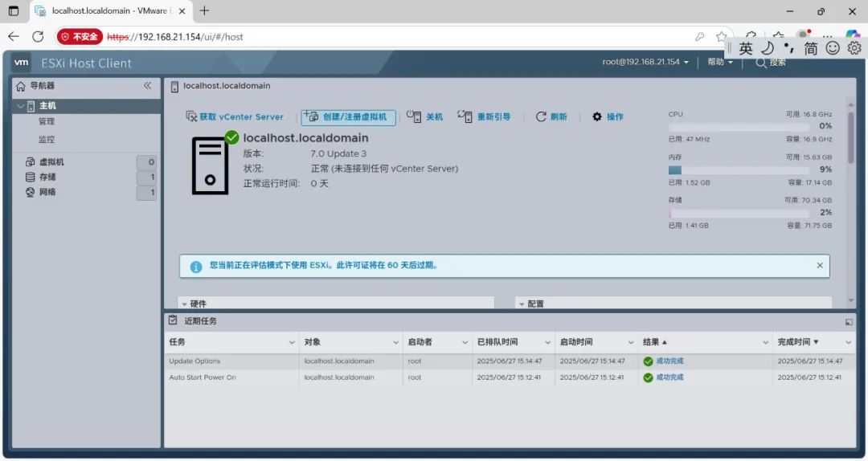Open 操作 actions gear menu

608,116
